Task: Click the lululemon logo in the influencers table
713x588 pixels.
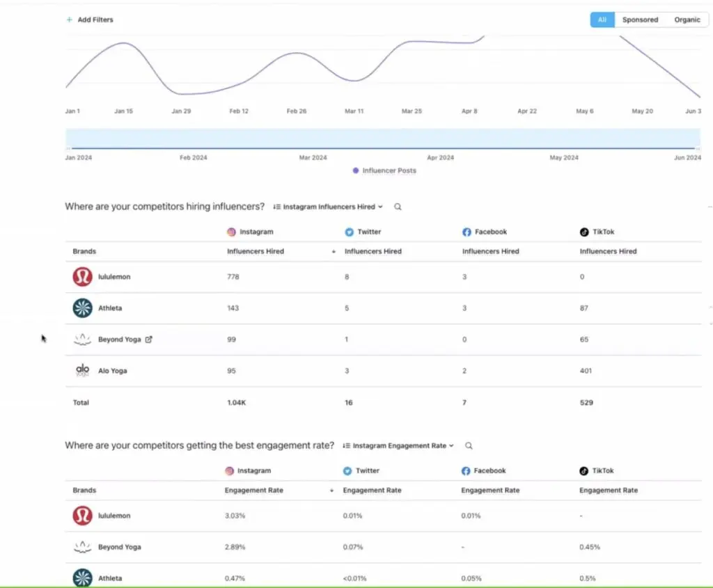Action: coord(82,277)
